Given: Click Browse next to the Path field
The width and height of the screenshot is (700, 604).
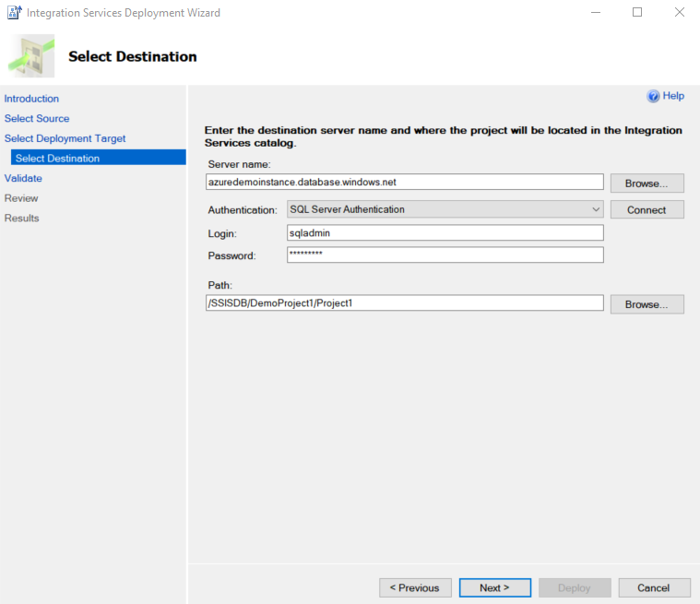Looking at the screenshot, I should (x=647, y=303).
